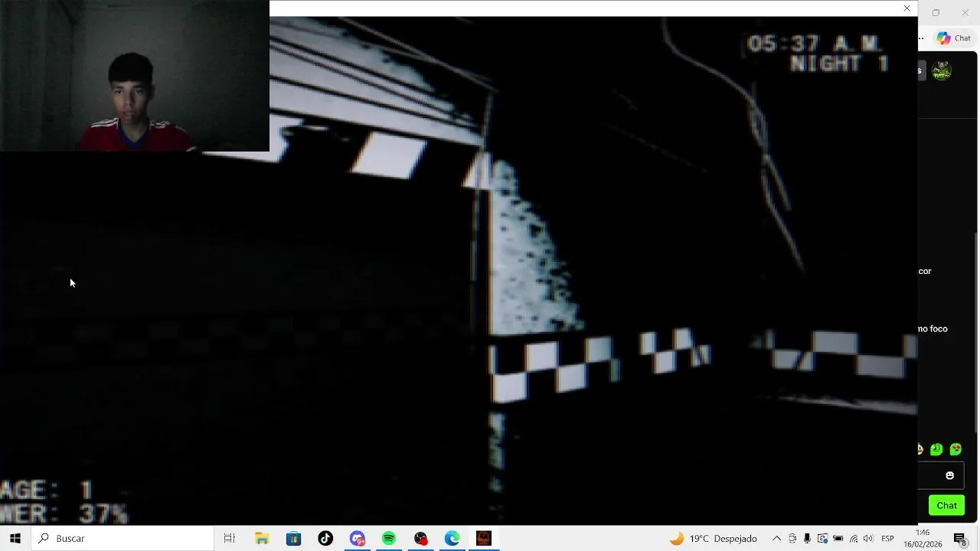Open the 19°C Despejado weather widget
The width and height of the screenshot is (980, 551).
713,538
